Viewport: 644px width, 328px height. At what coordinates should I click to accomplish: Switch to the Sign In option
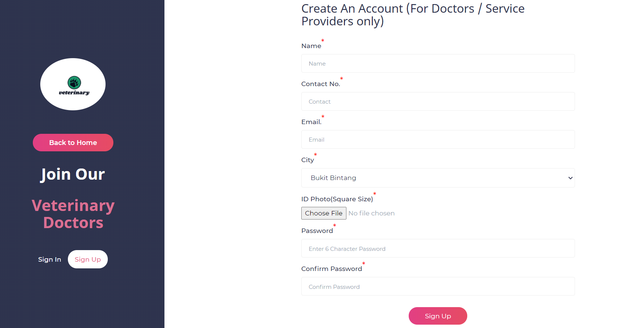(x=49, y=259)
